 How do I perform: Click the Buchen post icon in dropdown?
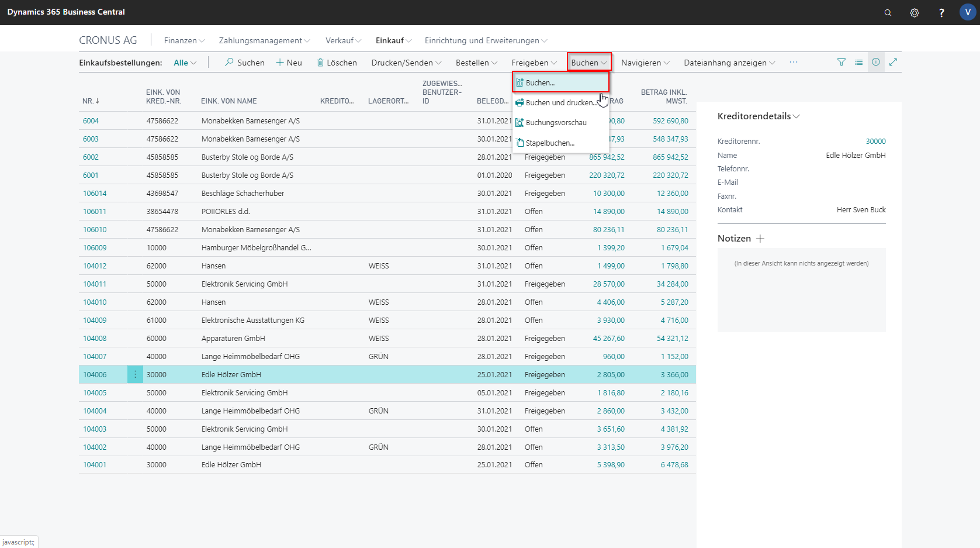click(x=520, y=82)
